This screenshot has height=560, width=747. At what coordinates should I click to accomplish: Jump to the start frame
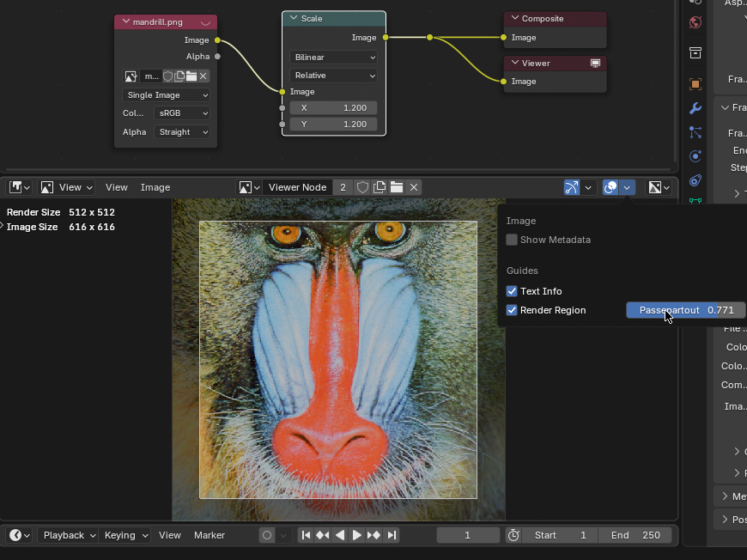click(306, 535)
